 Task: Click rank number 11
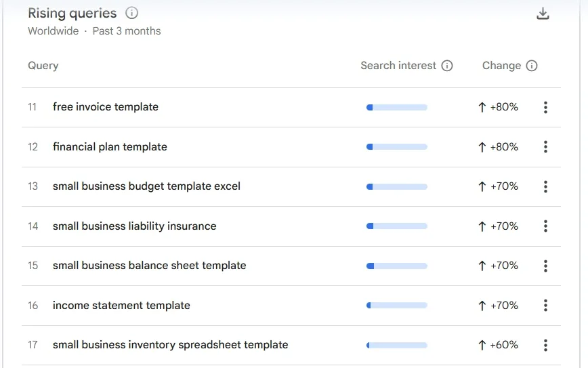click(33, 107)
